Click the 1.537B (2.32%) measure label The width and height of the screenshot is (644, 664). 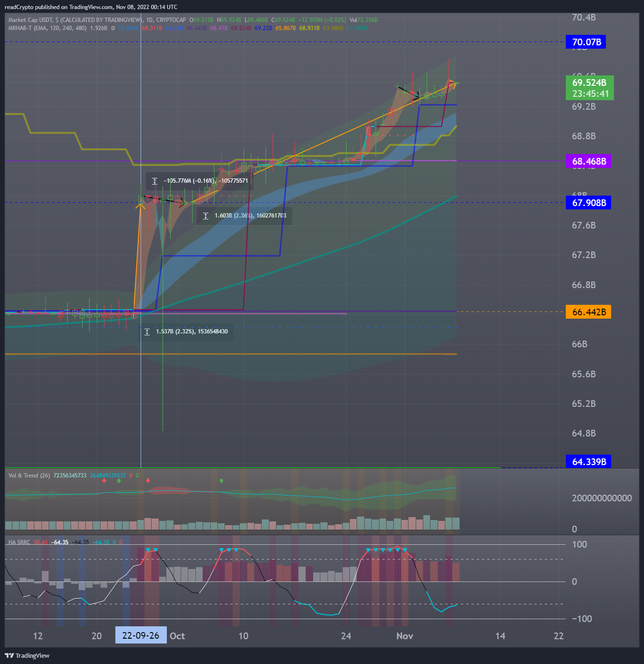(186, 332)
